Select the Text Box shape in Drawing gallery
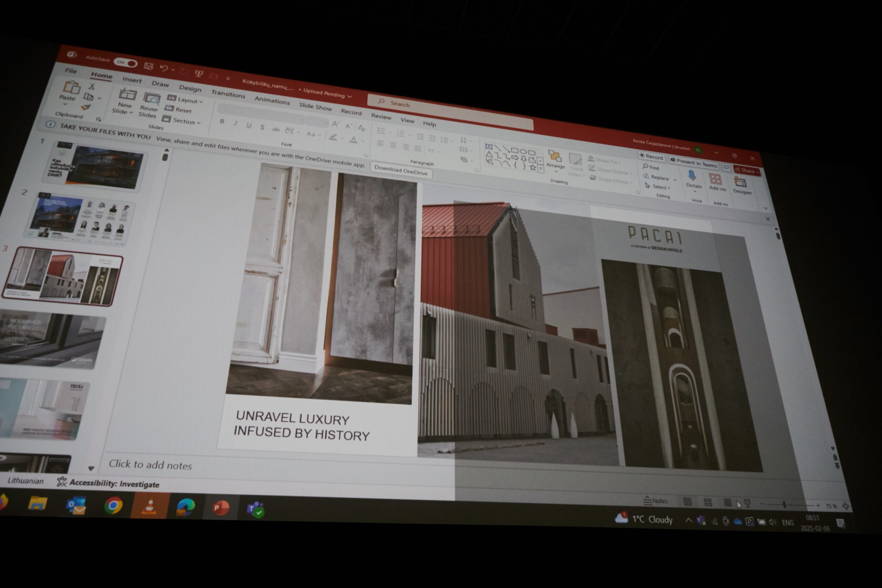 [489, 147]
